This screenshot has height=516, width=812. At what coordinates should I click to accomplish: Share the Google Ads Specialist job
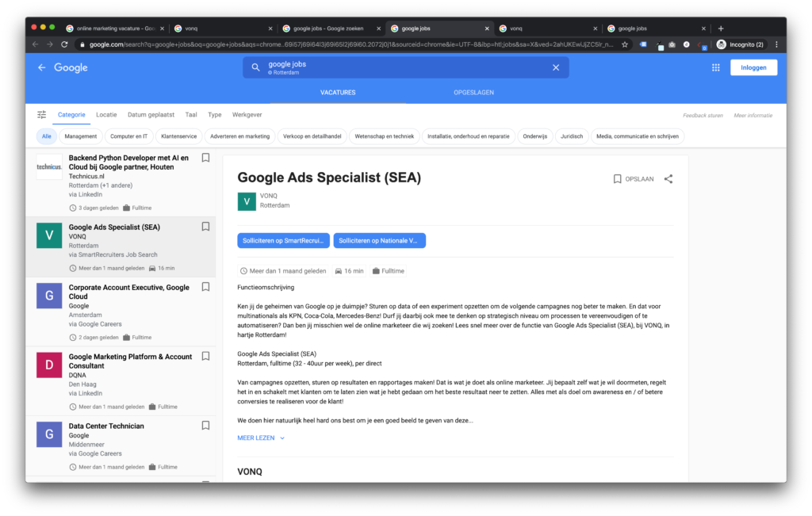pos(668,179)
